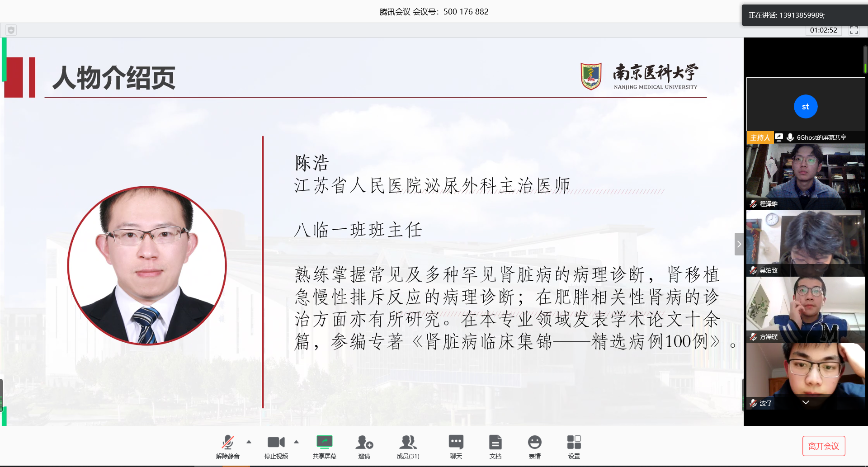Click the security shield icon top-left

click(11, 30)
